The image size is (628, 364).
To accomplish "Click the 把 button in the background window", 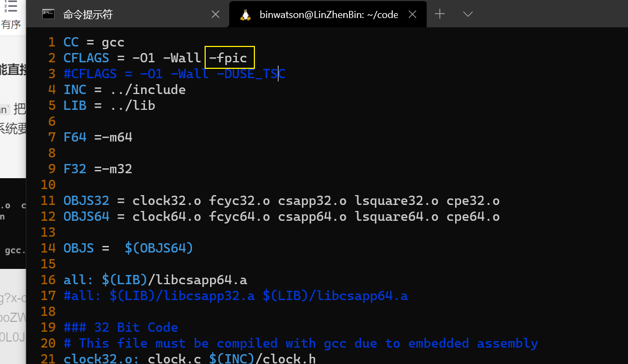I will (20, 109).
